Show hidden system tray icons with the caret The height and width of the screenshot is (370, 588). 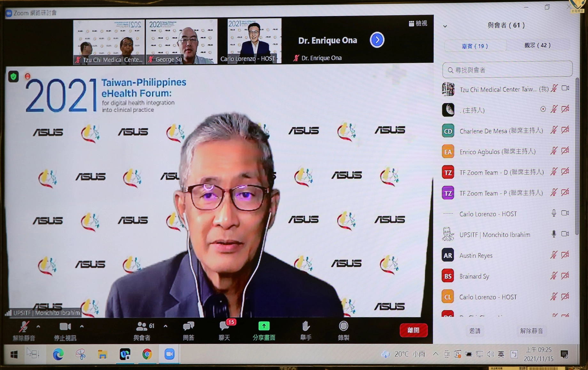tap(435, 354)
